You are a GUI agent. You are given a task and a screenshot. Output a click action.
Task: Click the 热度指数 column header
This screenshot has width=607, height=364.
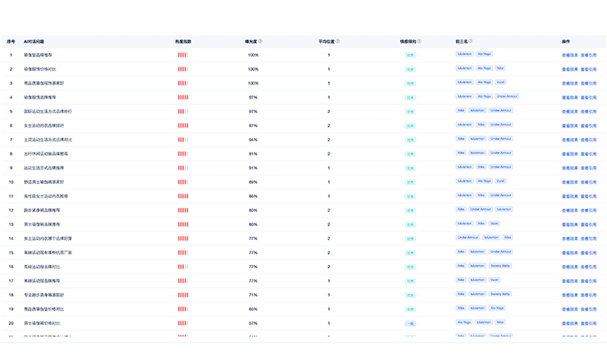coord(183,41)
